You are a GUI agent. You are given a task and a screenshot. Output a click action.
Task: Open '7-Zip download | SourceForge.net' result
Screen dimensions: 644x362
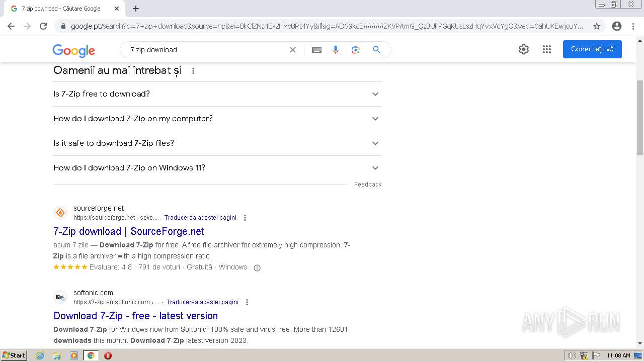[x=129, y=231]
